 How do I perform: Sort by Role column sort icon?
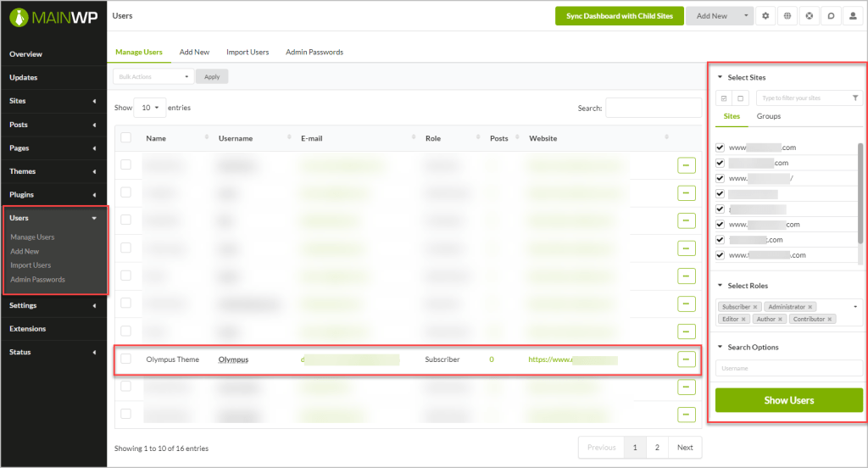click(478, 137)
